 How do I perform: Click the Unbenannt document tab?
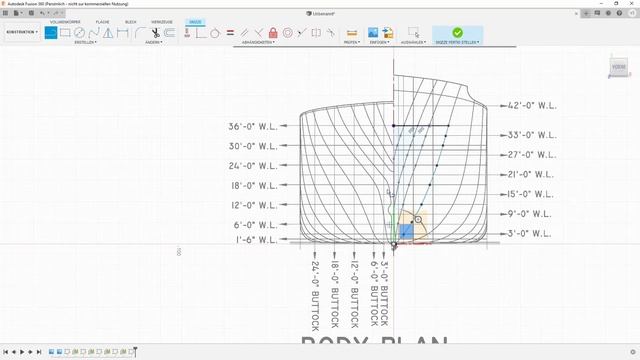(x=320, y=13)
